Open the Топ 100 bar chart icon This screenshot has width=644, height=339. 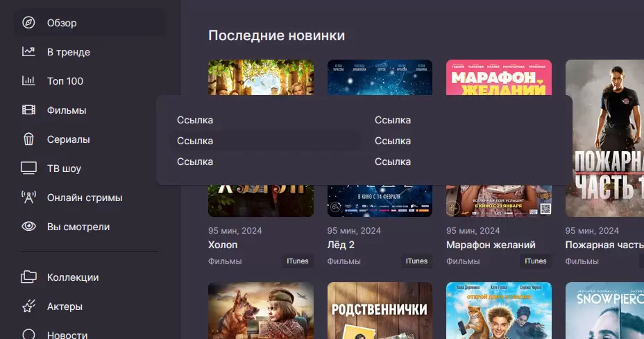28,81
